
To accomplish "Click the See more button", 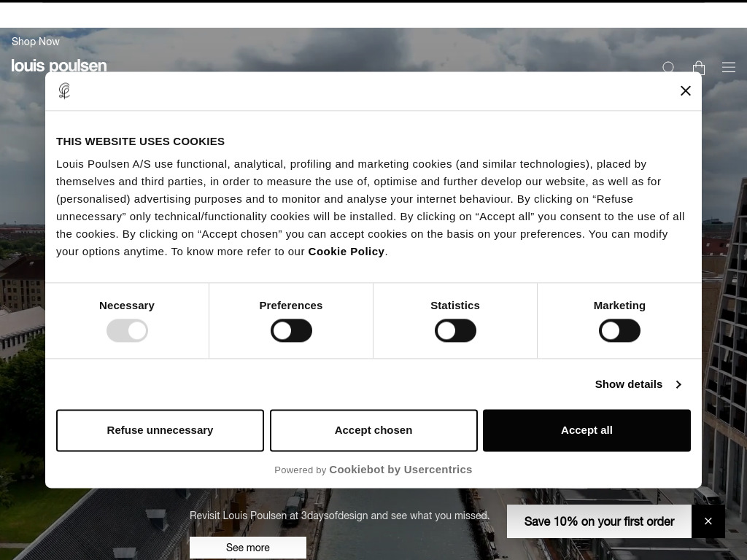I will click(x=248, y=548).
